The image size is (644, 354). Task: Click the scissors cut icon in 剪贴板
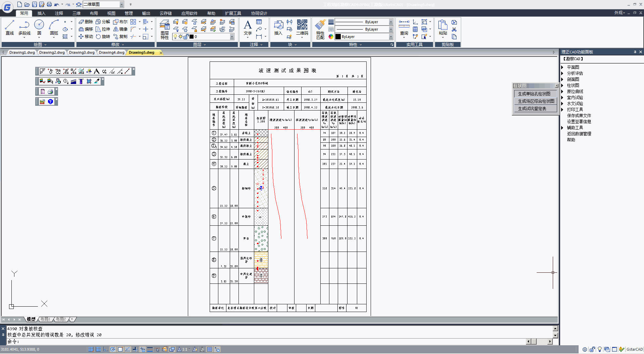click(454, 30)
